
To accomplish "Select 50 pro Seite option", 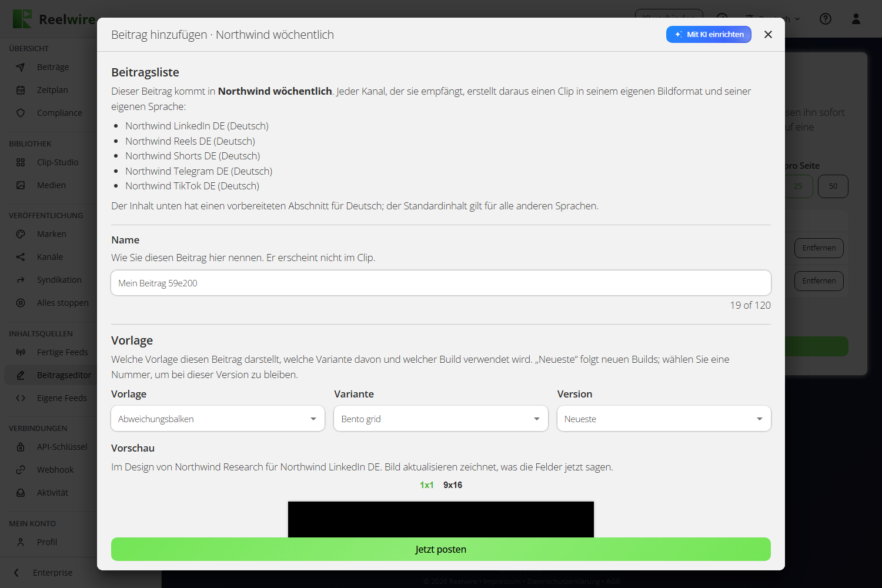I will 833,186.
